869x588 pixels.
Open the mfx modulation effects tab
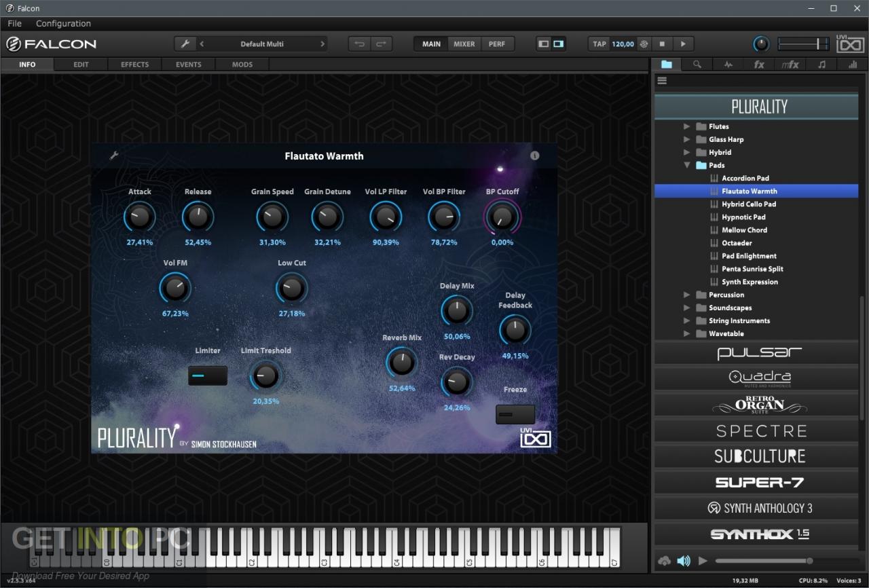coord(790,65)
